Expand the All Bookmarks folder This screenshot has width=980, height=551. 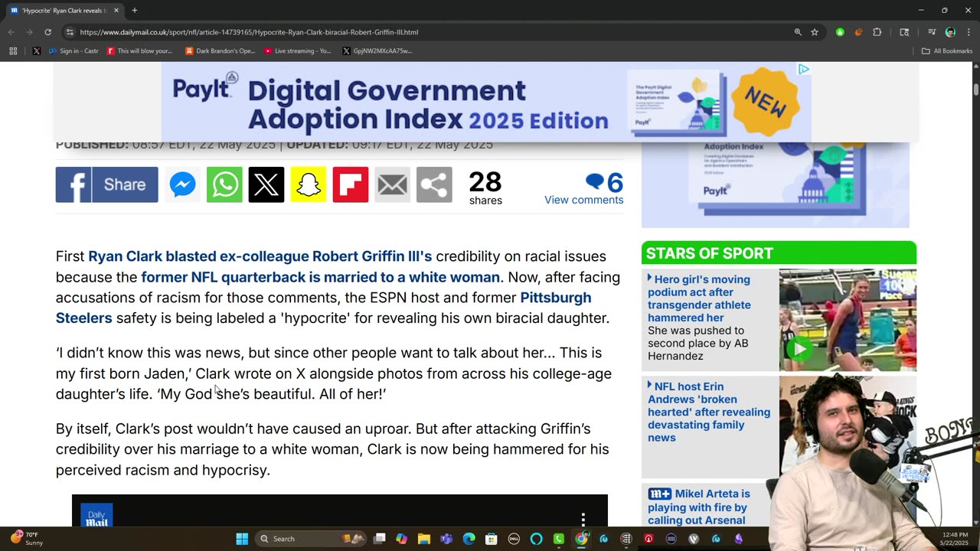947,51
